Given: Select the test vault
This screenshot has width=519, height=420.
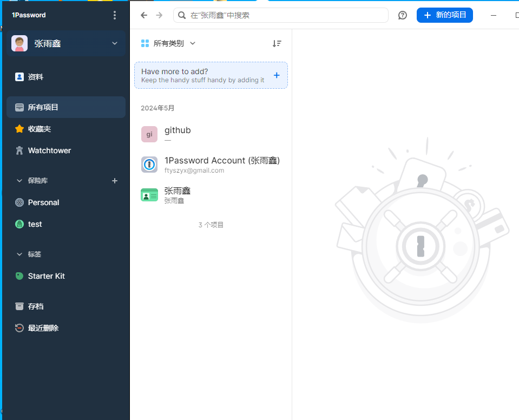Looking at the screenshot, I should pos(35,224).
